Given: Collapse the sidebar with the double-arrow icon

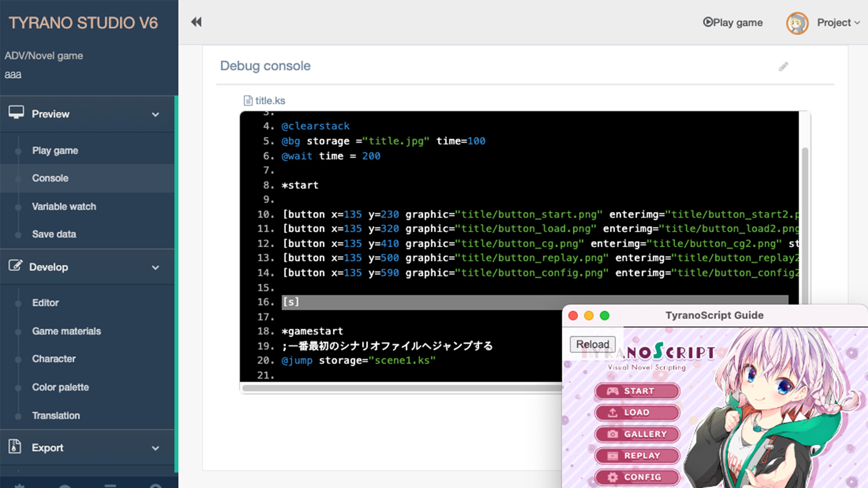Looking at the screenshot, I should click(x=196, y=22).
